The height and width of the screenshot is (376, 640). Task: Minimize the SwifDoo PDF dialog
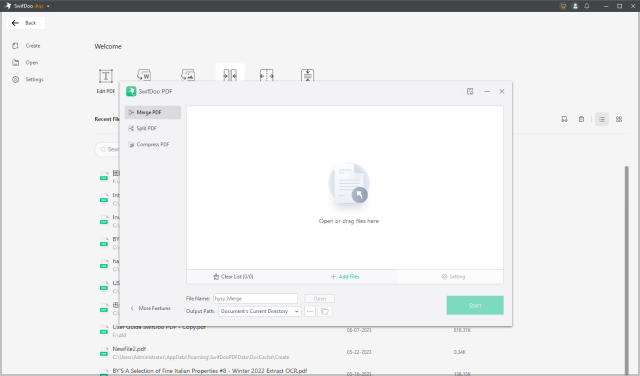pos(487,91)
